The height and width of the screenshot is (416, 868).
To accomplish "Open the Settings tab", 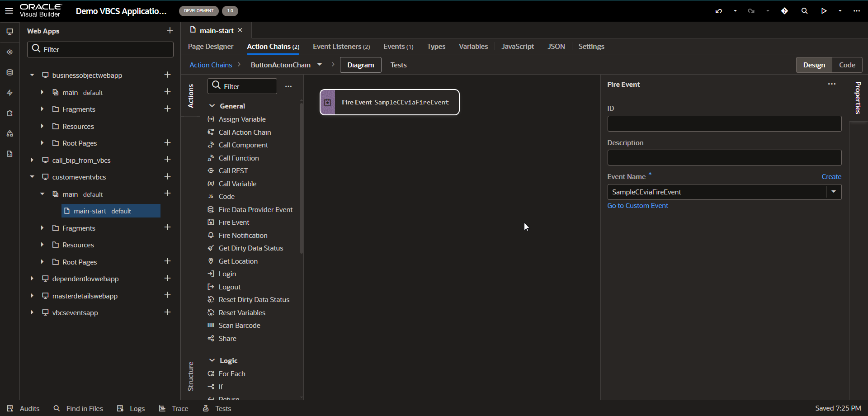I will coord(591,47).
